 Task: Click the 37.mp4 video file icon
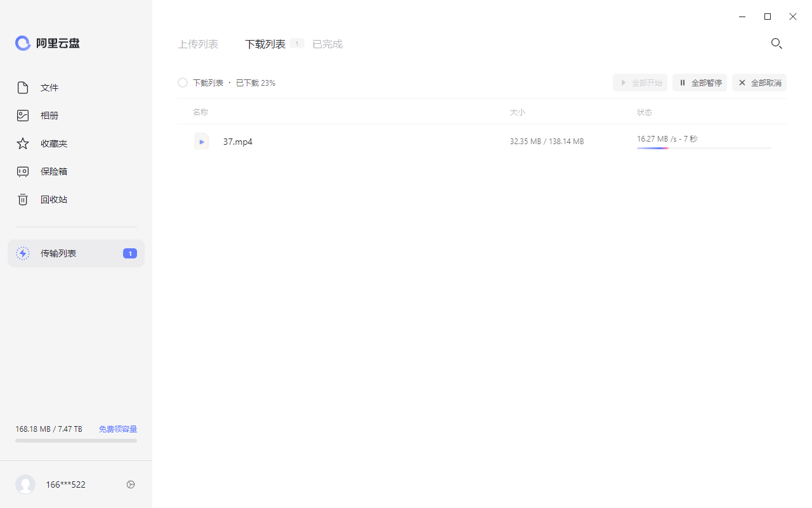[x=202, y=142]
